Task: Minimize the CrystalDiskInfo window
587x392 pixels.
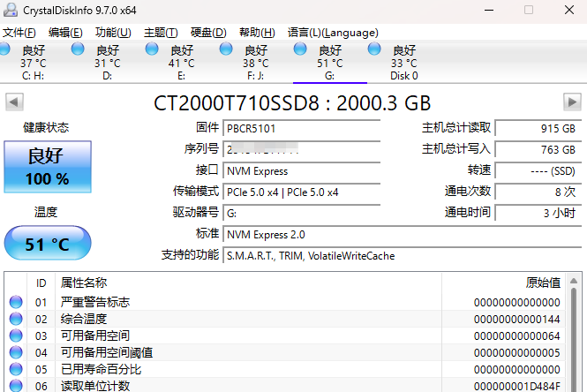Action: [489, 10]
